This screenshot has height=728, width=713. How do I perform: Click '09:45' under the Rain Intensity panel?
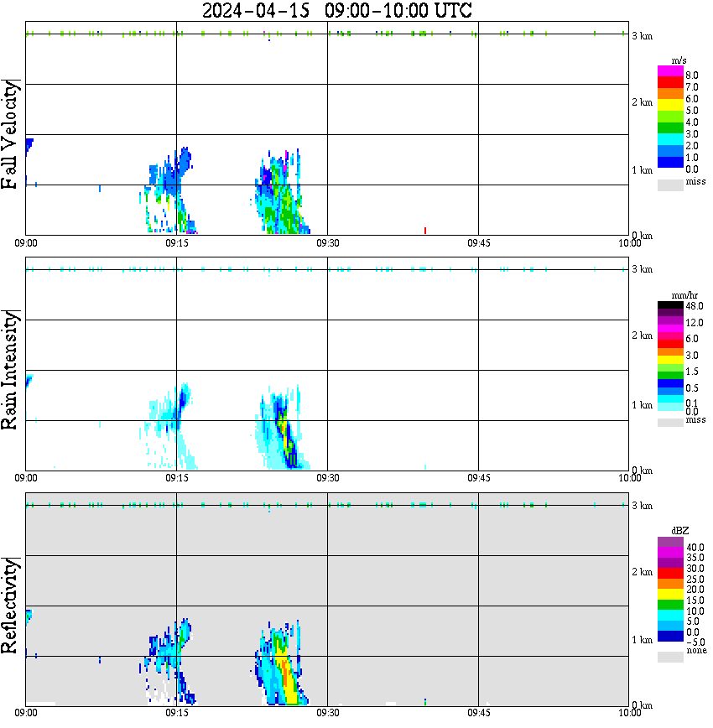click(478, 478)
